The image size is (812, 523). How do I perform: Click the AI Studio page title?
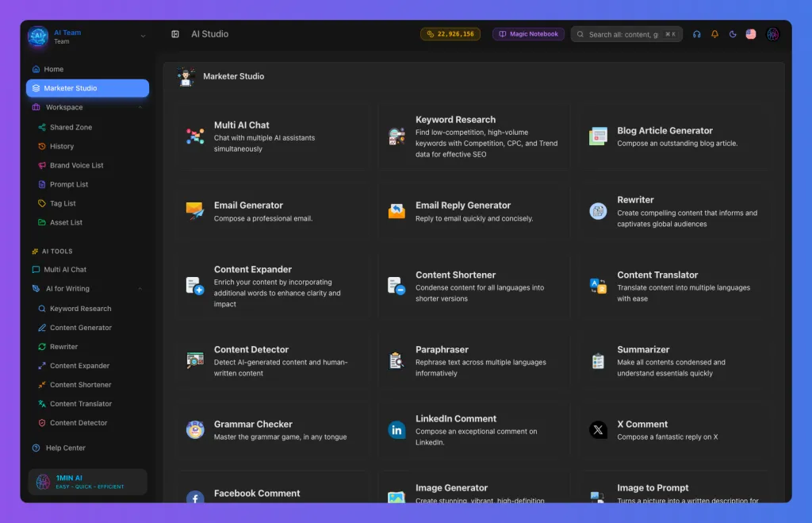click(x=209, y=34)
